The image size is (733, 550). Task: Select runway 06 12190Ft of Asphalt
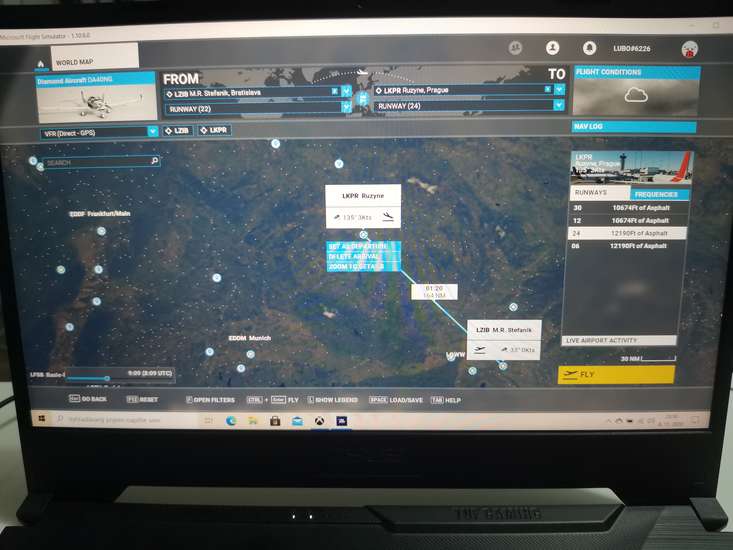627,245
